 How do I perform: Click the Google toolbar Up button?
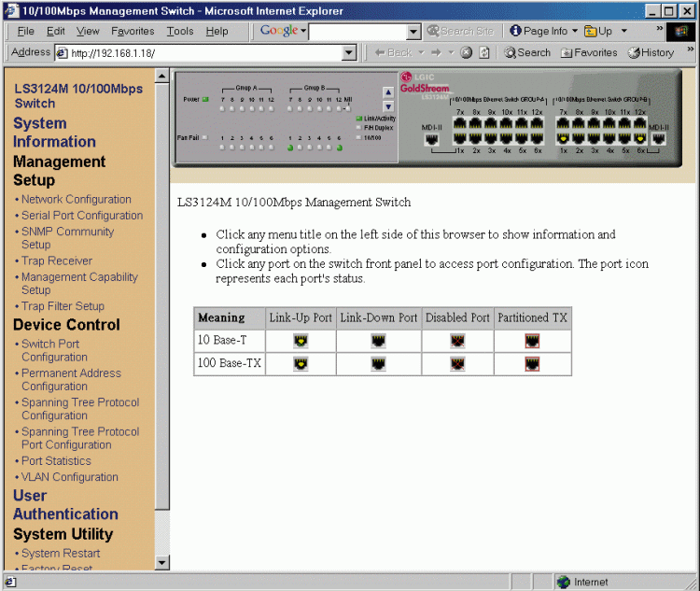598,31
